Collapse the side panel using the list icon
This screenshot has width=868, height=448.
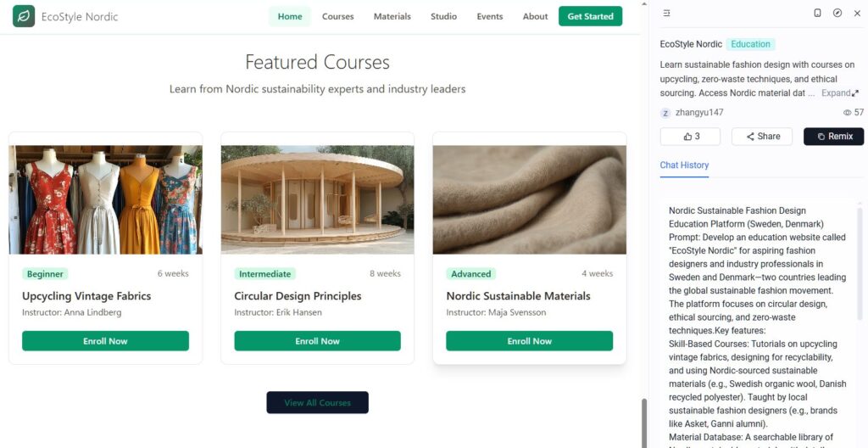pyautogui.click(x=666, y=13)
